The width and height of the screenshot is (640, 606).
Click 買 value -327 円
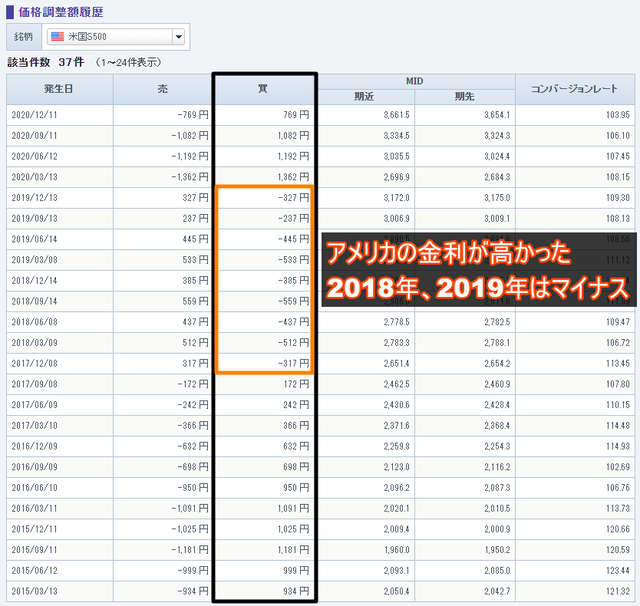click(x=293, y=198)
